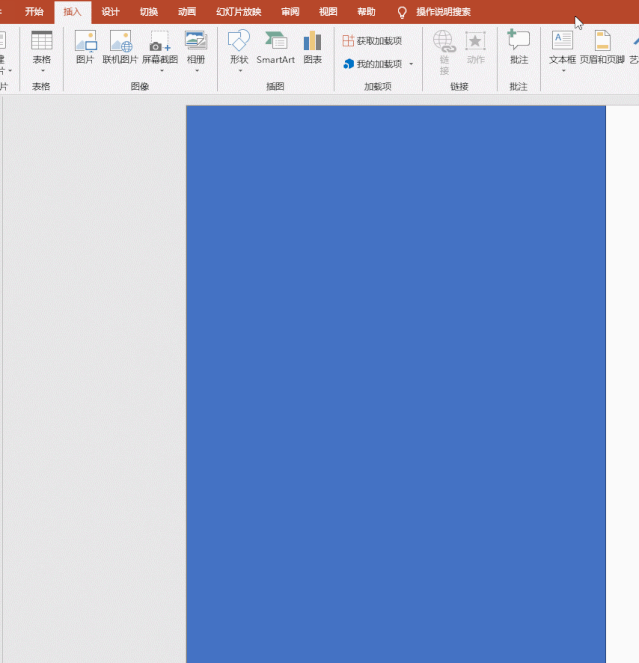The height and width of the screenshot is (663, 639).
Task: Click 获取加载项 get add-ins button
Action: 373,41
